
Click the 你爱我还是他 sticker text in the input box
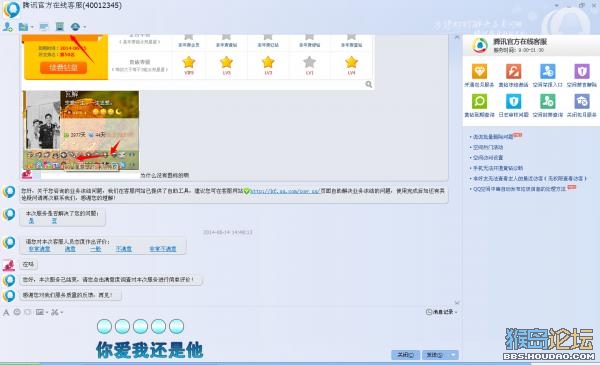[x=149, y=350]
